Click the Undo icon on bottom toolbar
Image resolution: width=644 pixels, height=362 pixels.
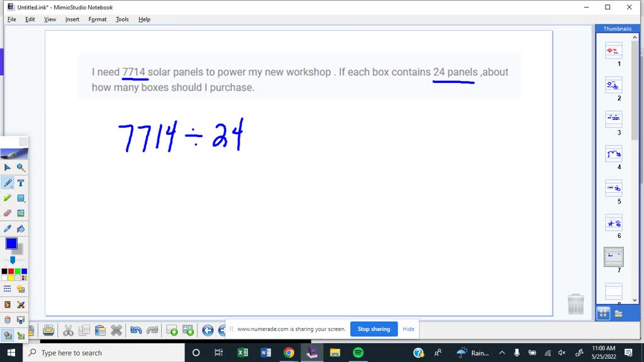click(x=136, y=330)
